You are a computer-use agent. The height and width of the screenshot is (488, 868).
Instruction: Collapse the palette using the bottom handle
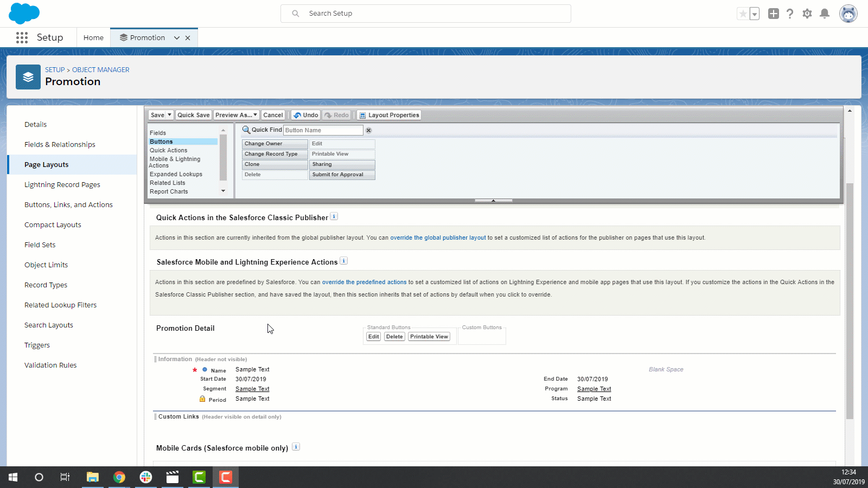point(493,201)
